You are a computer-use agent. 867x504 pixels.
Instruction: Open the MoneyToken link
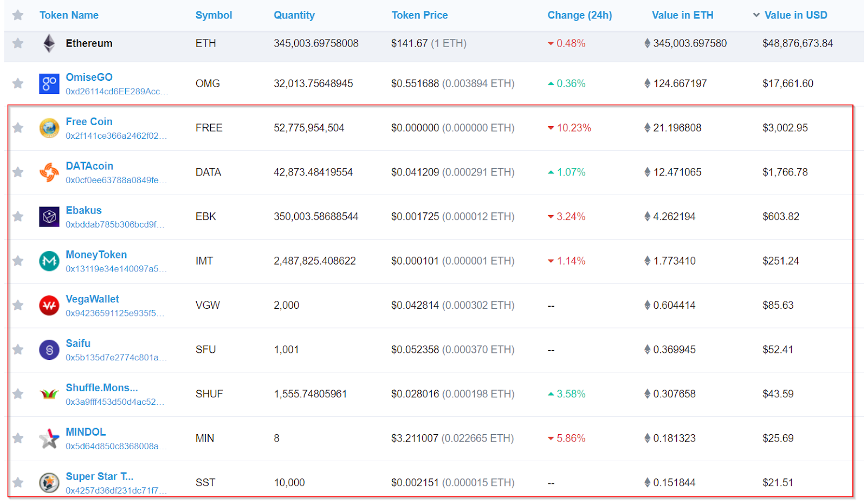click(x=96, y=255)
